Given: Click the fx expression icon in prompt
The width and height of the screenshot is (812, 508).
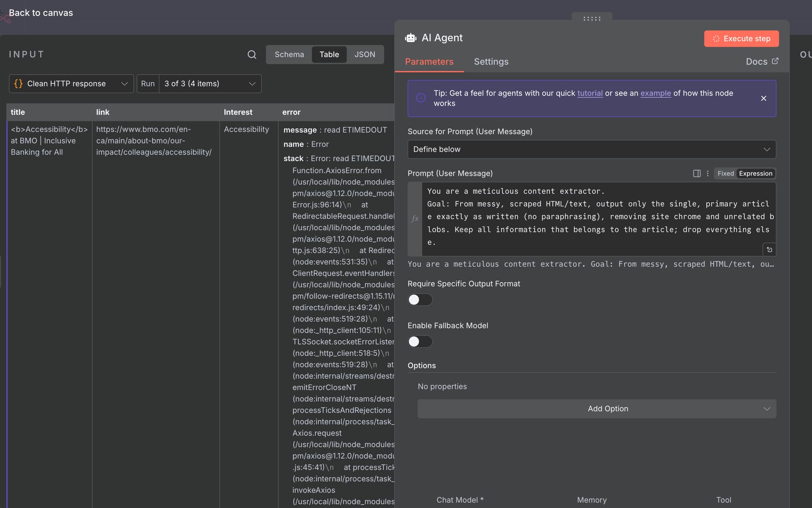Looking at the screenshot, I should point(415,219).
